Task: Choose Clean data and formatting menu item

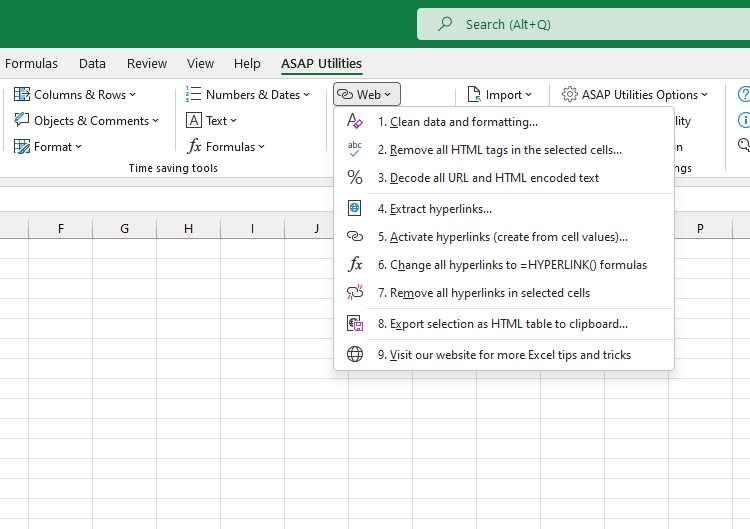Action: coord(504,121)
